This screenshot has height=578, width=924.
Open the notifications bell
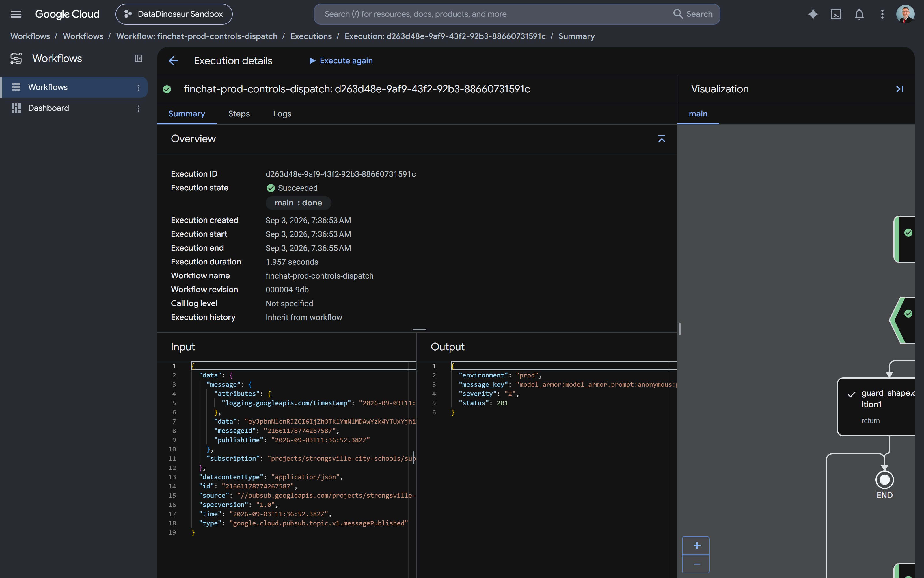[859, 14]
